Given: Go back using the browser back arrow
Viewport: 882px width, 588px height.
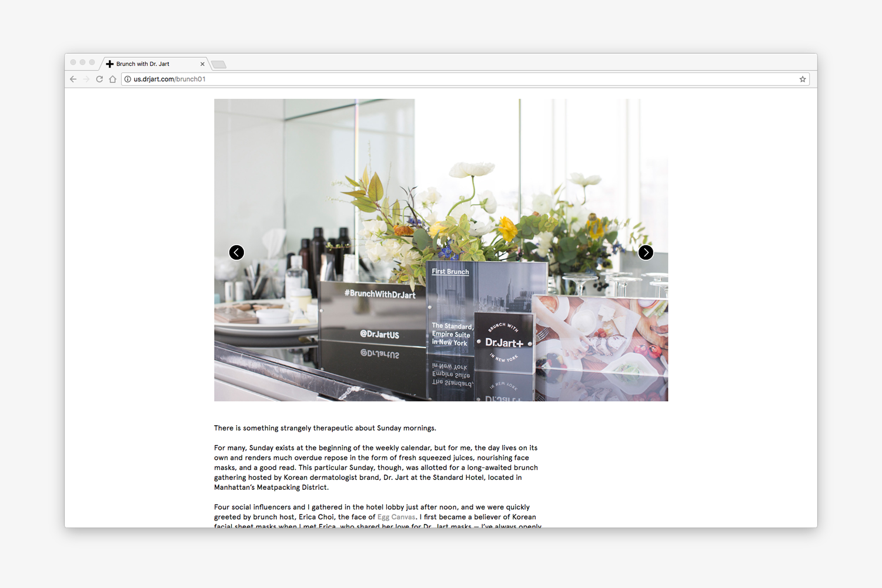Looking at the screenshot, I should [x=73, y=79].
